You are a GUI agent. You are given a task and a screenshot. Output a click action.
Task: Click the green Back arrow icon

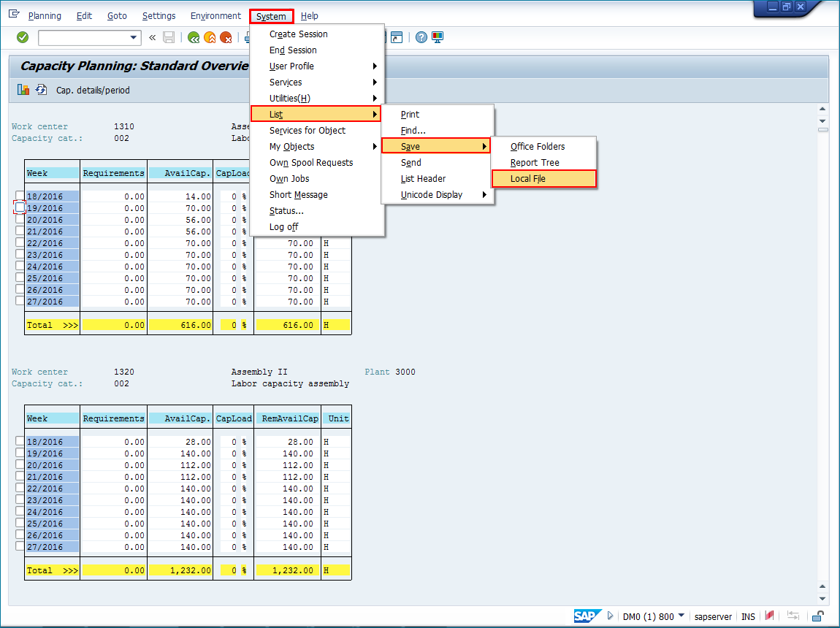tap(194, 37)
